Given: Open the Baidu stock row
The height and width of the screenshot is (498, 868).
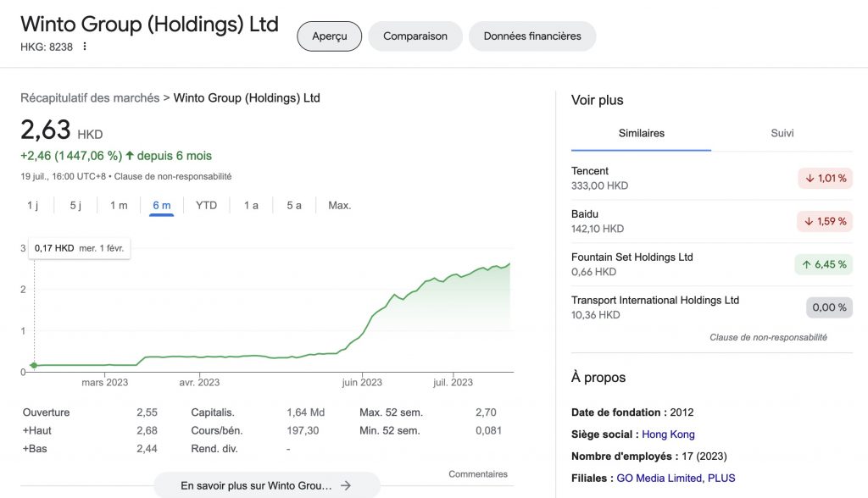Looking at the screenshot, I should (712, 221).
